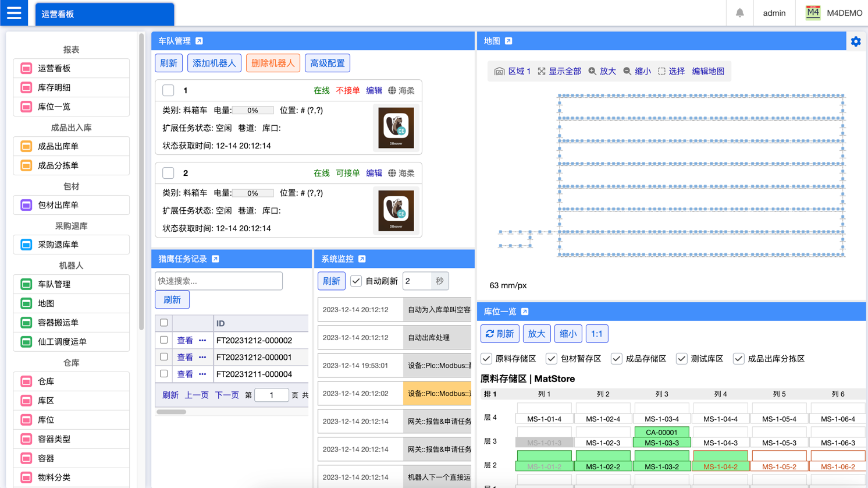Click the sidebar vertical scrollbar
This screenshot has height=488, width=868.
(141, 182)
